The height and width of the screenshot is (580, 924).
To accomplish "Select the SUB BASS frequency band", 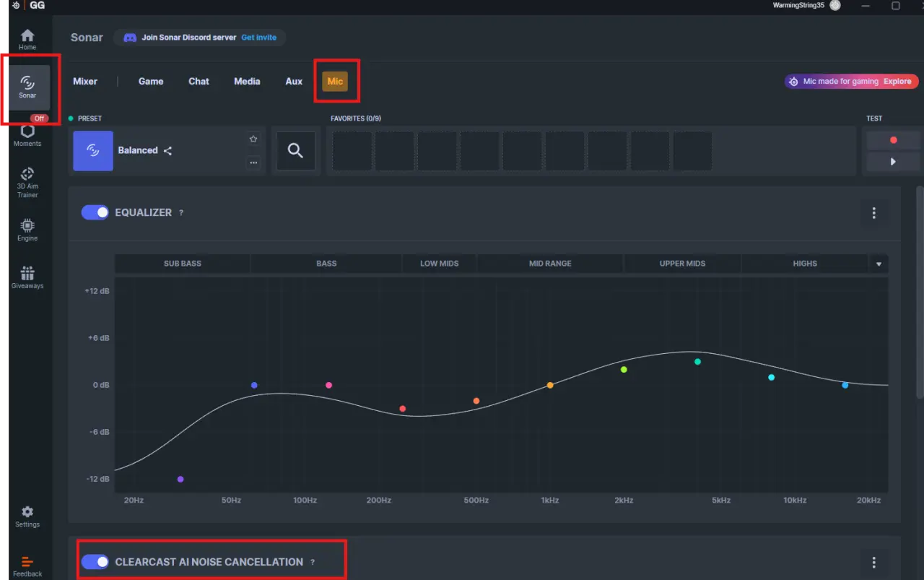I will point(183,264).
